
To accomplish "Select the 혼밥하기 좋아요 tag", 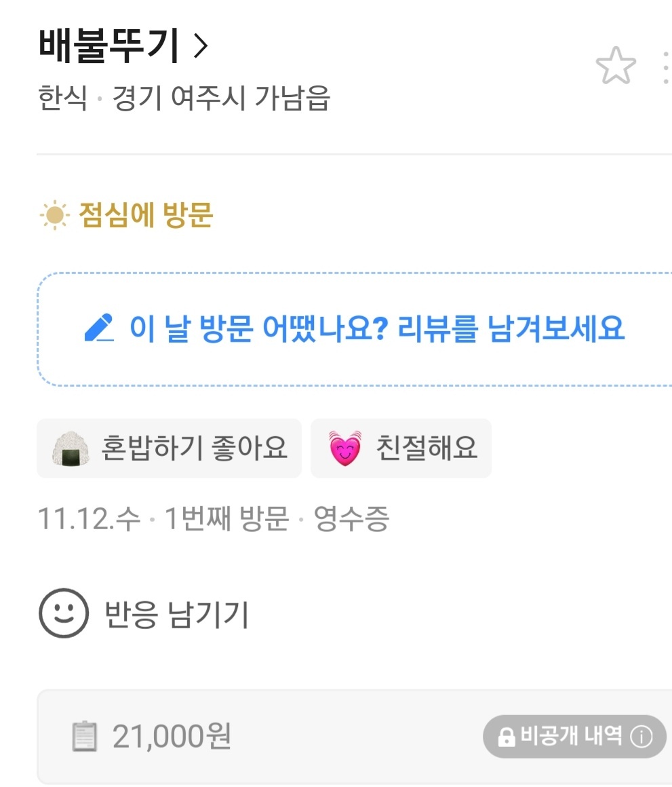I will [169, 448].
